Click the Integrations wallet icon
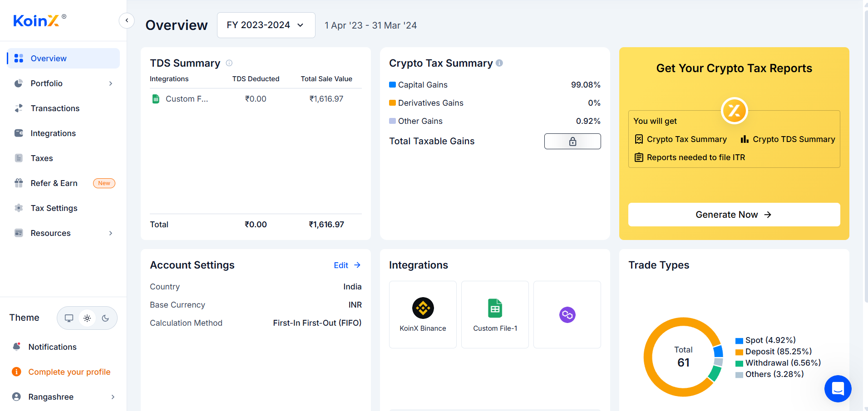This screenshot has width=868, height=411. [x=19, y=133]
